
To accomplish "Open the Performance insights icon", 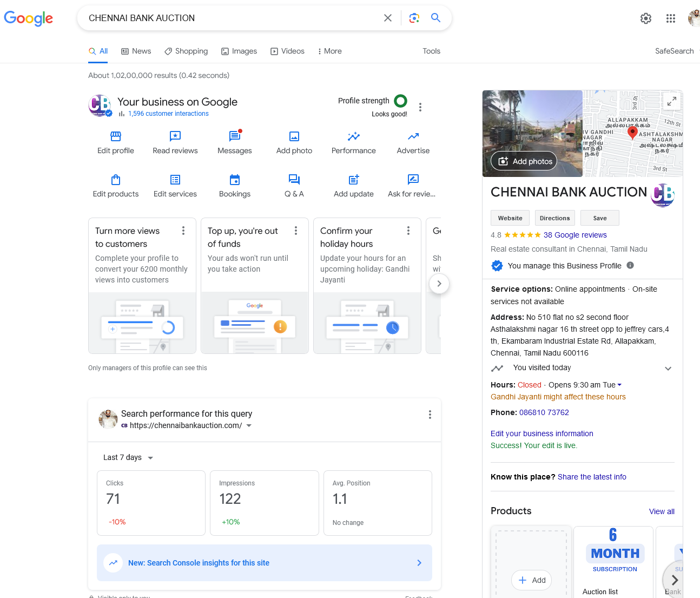I will tap(353, 137).
